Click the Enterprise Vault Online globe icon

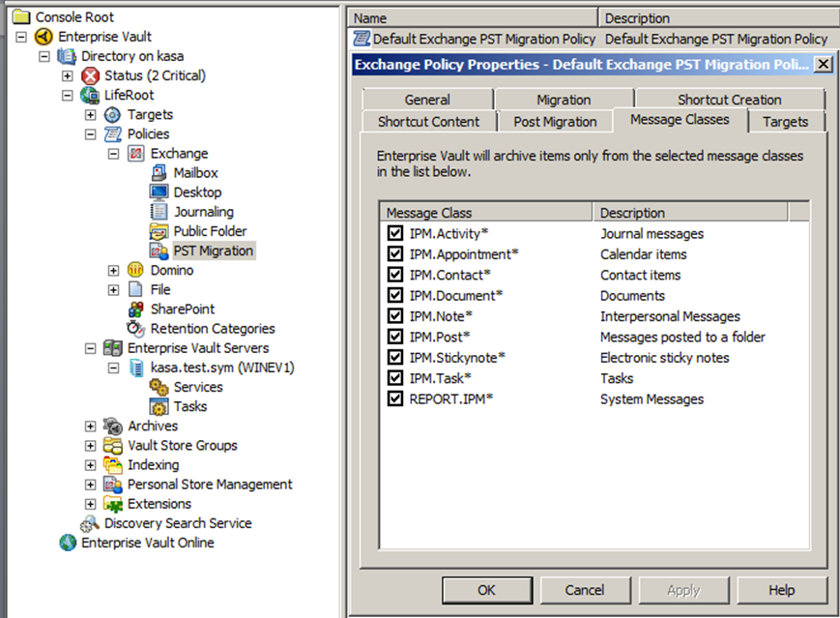pyautogui.click(x=68, y=543)
